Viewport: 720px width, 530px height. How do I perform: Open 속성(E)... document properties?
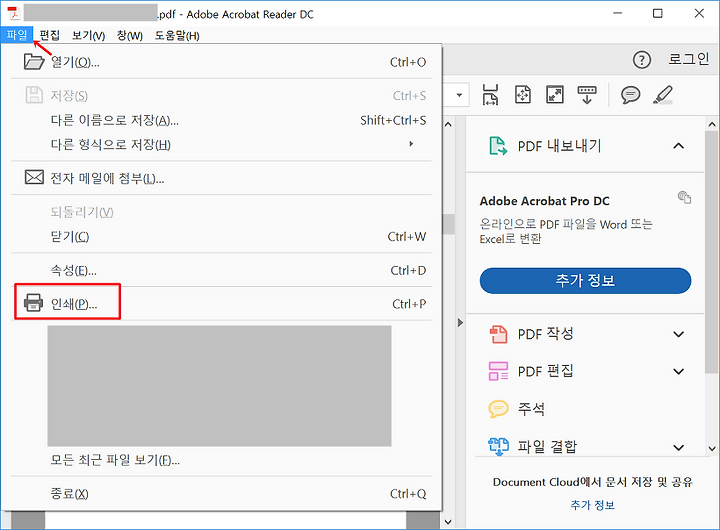(x=221, y=270)
